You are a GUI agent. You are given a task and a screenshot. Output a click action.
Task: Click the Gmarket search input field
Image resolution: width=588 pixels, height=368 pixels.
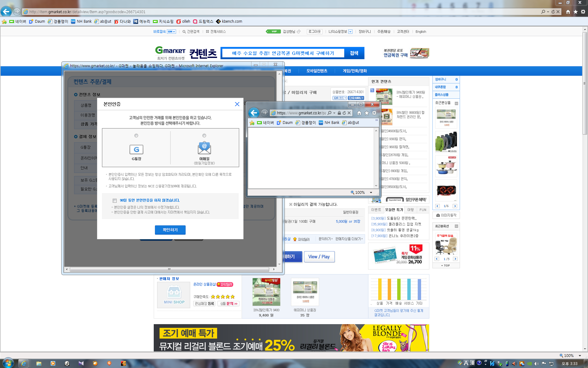[x=283, y=53]
